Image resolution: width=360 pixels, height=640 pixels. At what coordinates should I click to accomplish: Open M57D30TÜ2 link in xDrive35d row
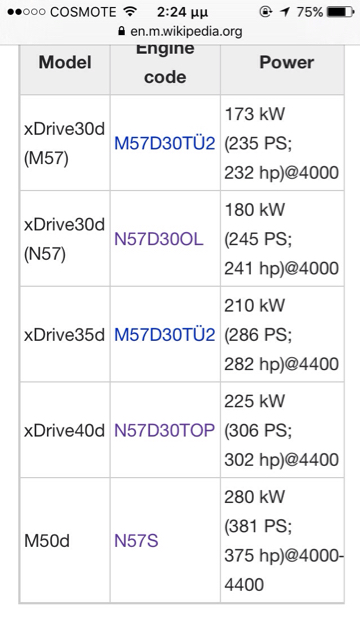pos(164,335)
